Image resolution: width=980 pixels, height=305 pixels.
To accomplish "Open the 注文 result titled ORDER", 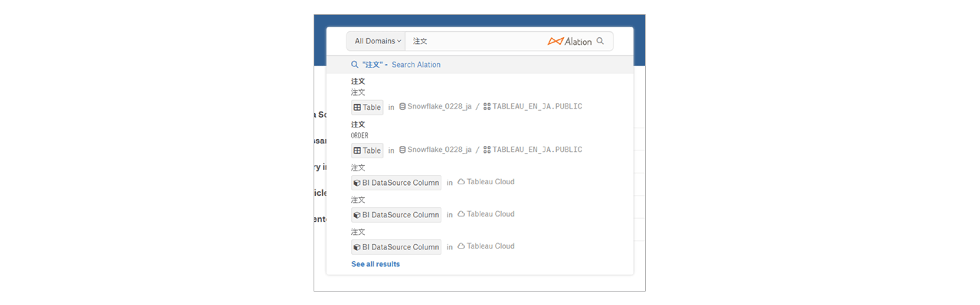I will click(x=358, y=125).
